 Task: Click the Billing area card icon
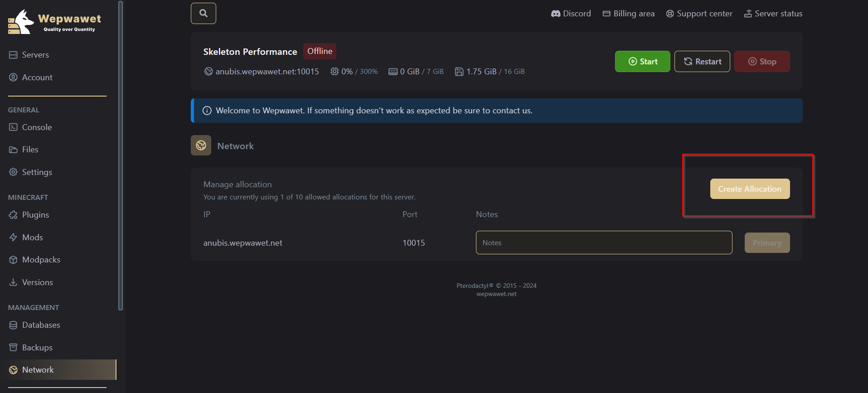click(x=606, y=14)
